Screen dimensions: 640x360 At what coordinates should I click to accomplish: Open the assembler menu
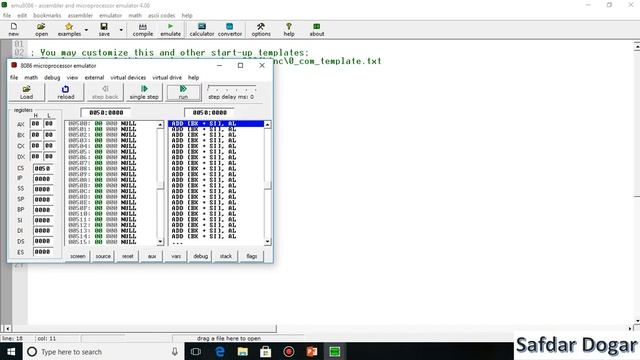coord(80,16)
